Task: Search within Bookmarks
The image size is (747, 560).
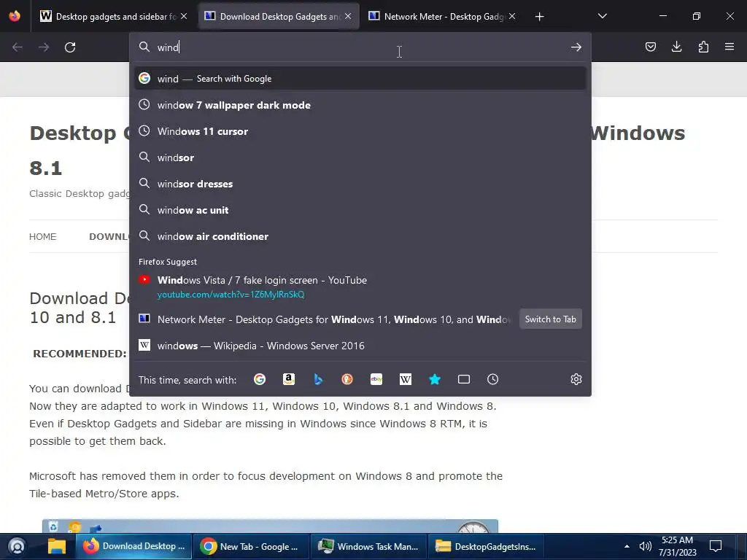Action: click(435, 379)
